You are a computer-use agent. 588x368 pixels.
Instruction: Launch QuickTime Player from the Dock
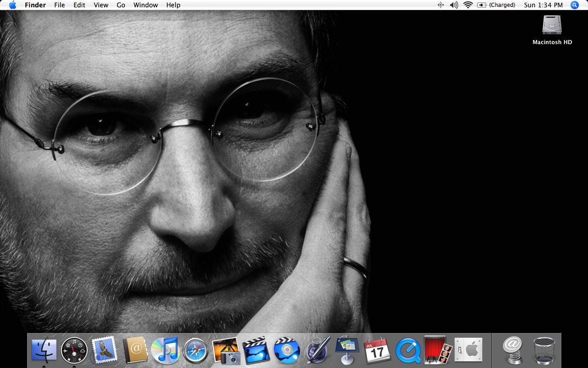point(408,351)
